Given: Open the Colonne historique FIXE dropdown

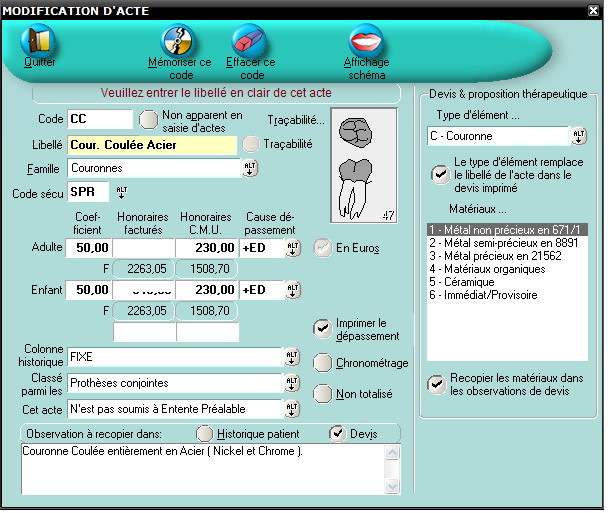Looking at the screenshot, I should [x=292, y=357].
